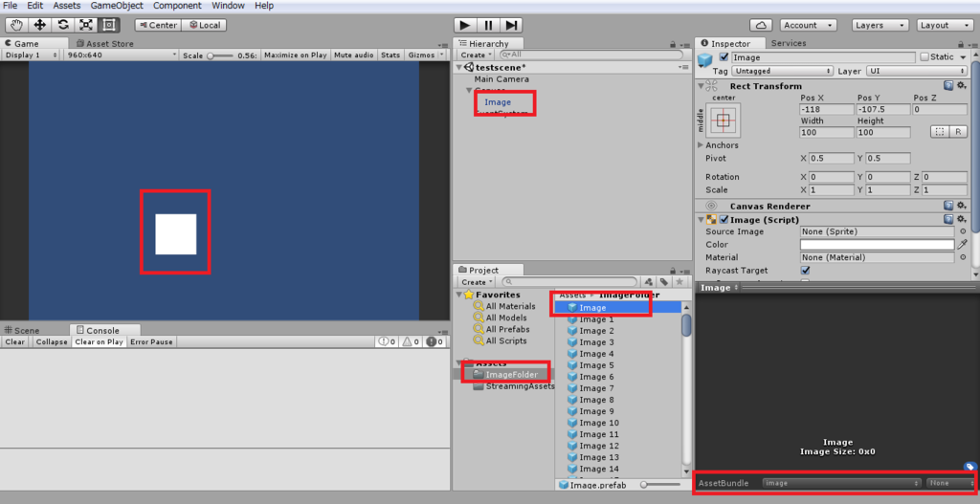Toggle blueprint mode in Rect Transform
980x504 pixels.
click(x=940, y=132)
